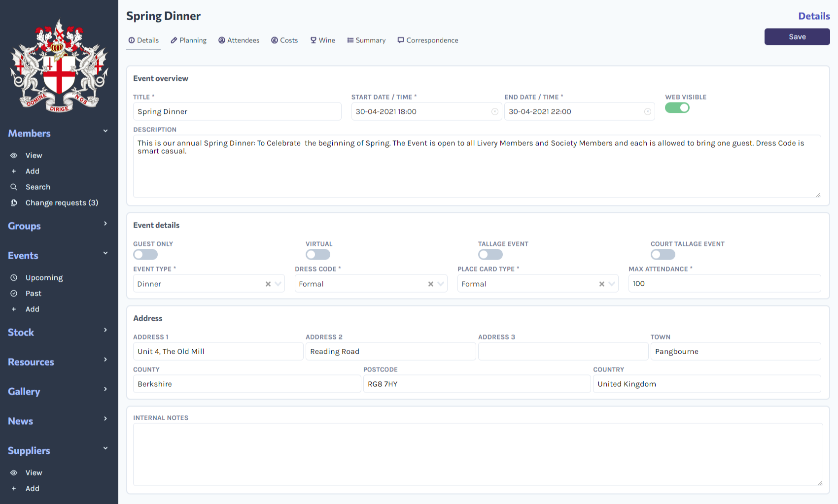Image resolution: width=838 pixels, height=504 pixels.
Task: Click inside the Internal Notes field
Action: (477, 453)
